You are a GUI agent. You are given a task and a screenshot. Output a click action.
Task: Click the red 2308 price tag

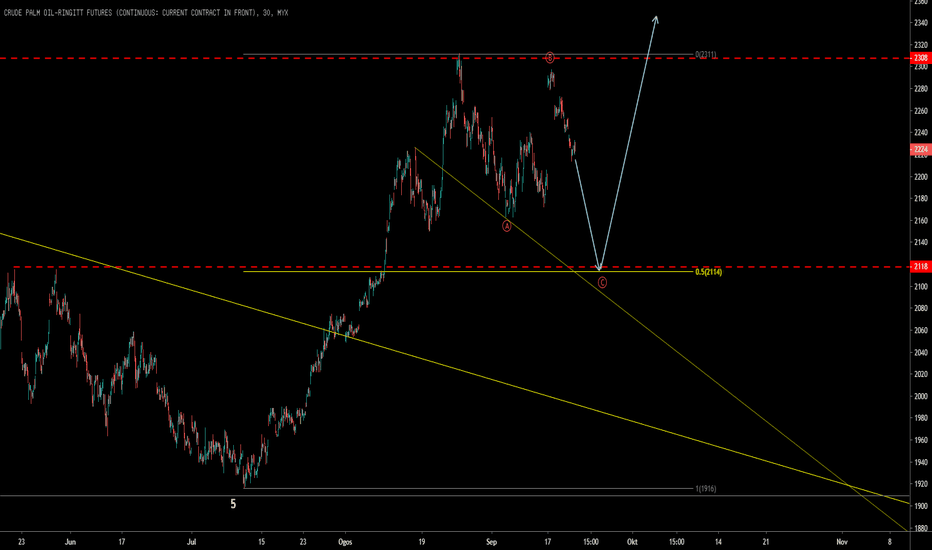pos(921,58)
